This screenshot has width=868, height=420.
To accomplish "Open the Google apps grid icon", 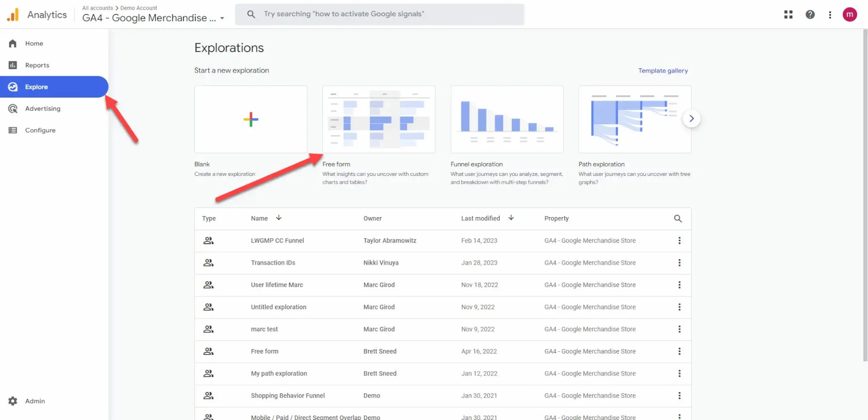I will (x=788, y=14).
